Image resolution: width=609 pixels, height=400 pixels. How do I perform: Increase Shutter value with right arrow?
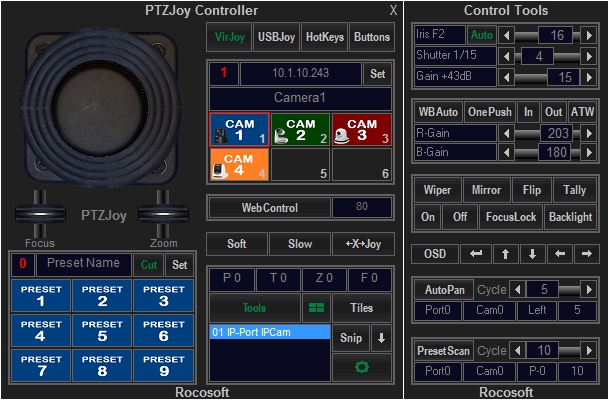[589, 56]
